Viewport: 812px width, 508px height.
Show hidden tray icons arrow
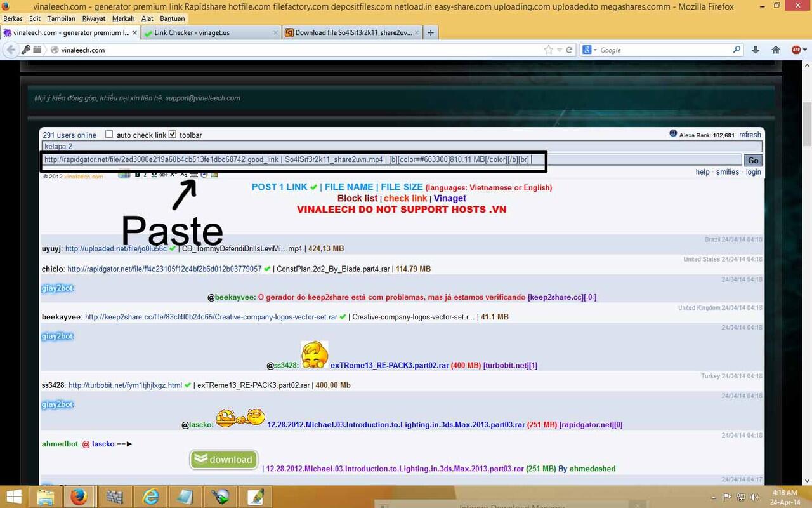714,497
